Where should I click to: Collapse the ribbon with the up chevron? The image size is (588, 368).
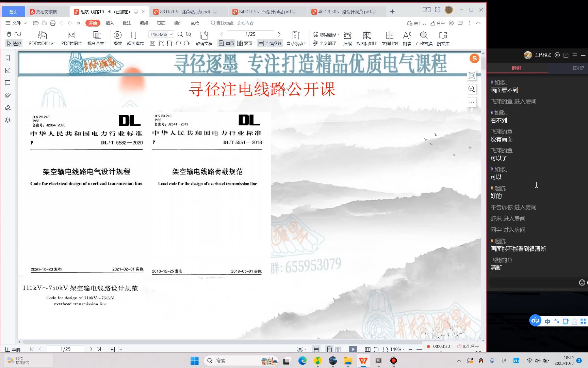[x=478, y=23]
